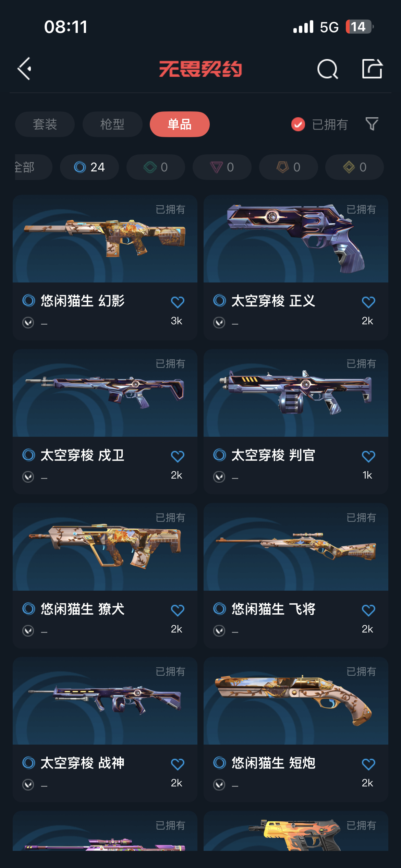The image size is (401, 868).
Task: Toggle the 已拥有 owned checkbox
Action: click(298, 124)
